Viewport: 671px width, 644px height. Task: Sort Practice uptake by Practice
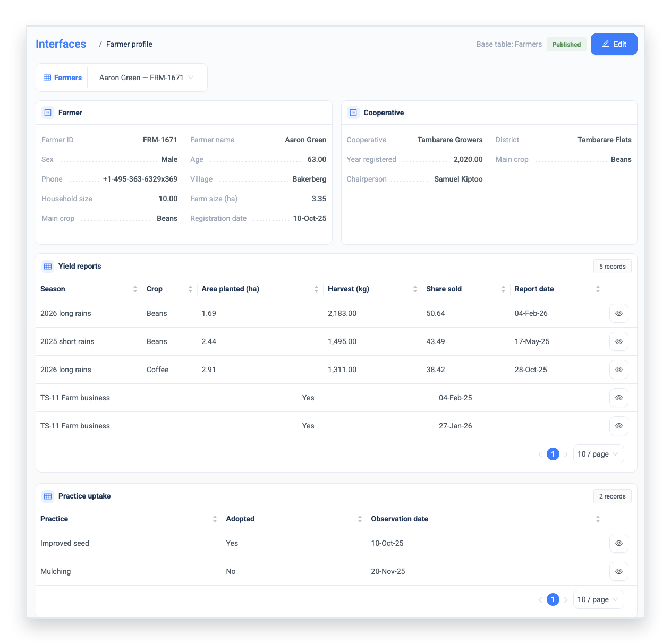click(x=215, y=519)
